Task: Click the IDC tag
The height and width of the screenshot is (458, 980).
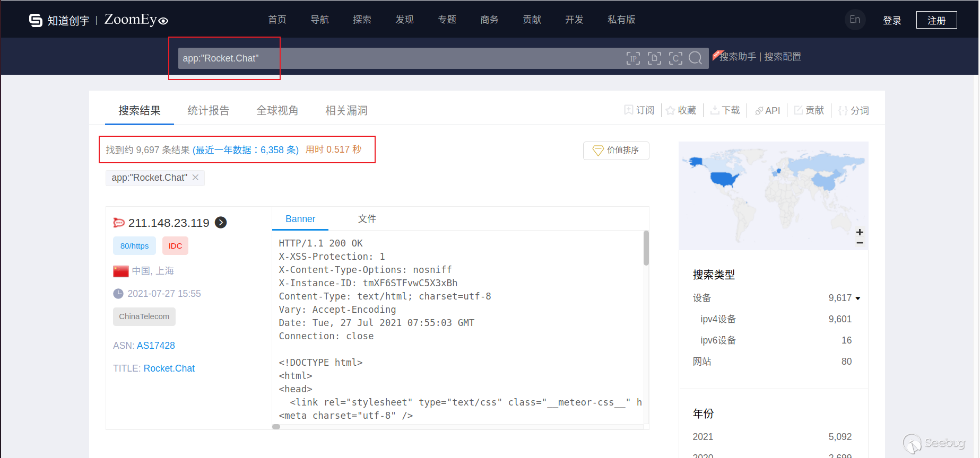Action: click(x=175, y=246)
